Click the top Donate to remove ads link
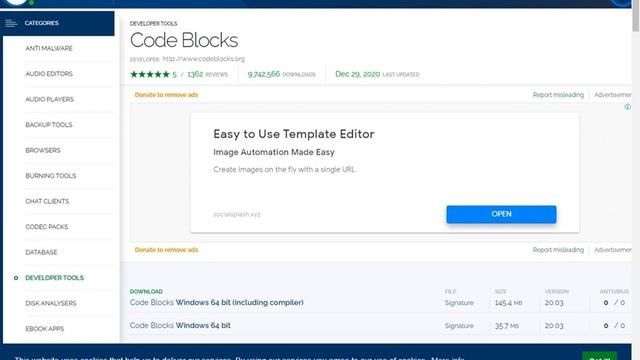 click(166, 95)
